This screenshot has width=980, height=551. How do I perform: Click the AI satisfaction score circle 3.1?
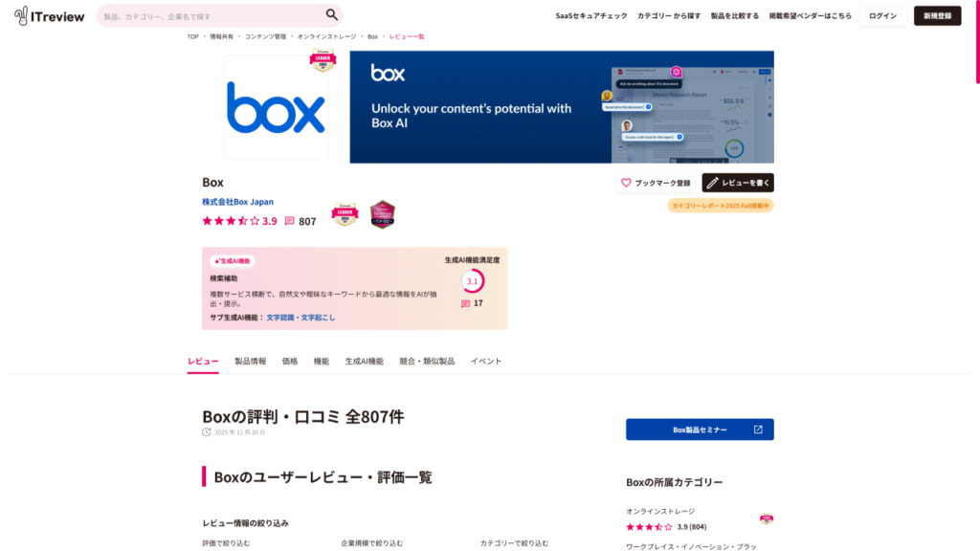(472, 281)
